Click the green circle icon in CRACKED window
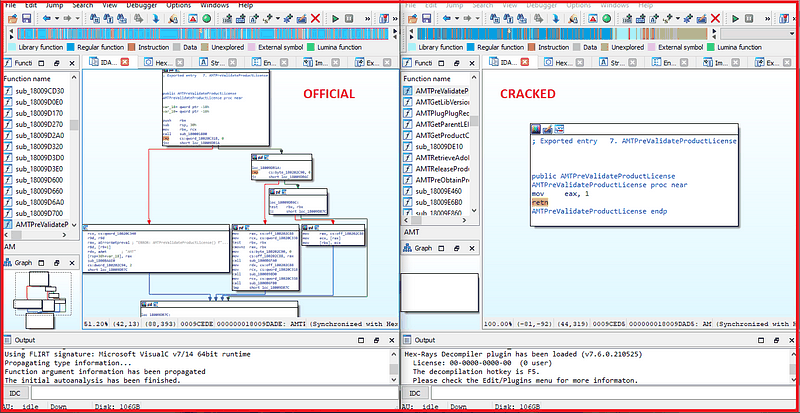This screenshot has width=800, height=413. tap(606, 19)
